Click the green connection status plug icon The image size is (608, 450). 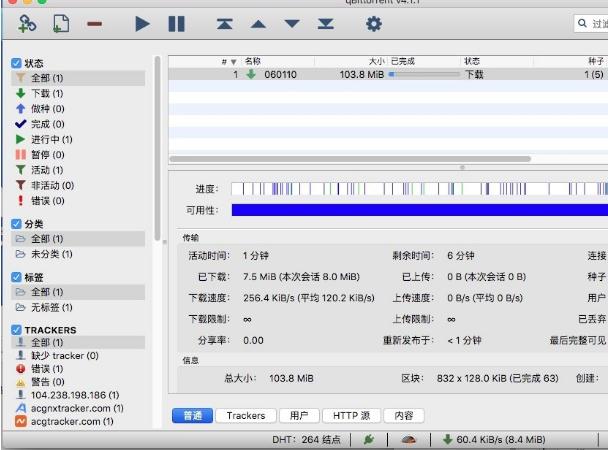point(369,439)
